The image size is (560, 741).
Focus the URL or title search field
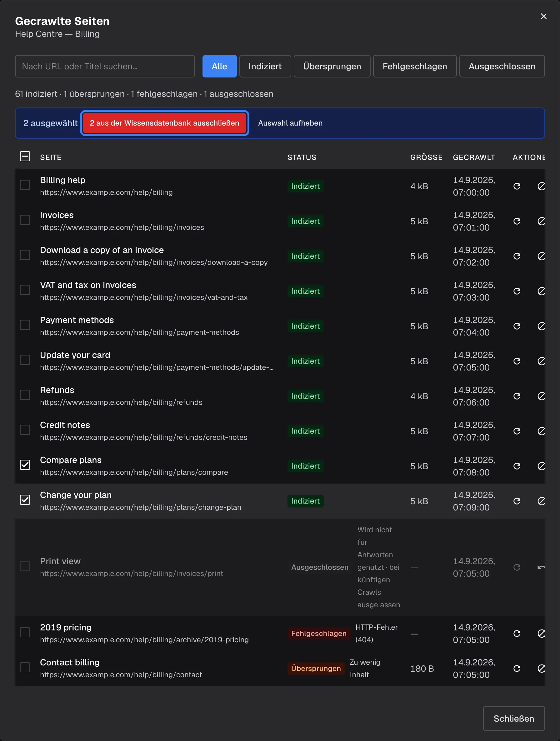tap(105, 66)
